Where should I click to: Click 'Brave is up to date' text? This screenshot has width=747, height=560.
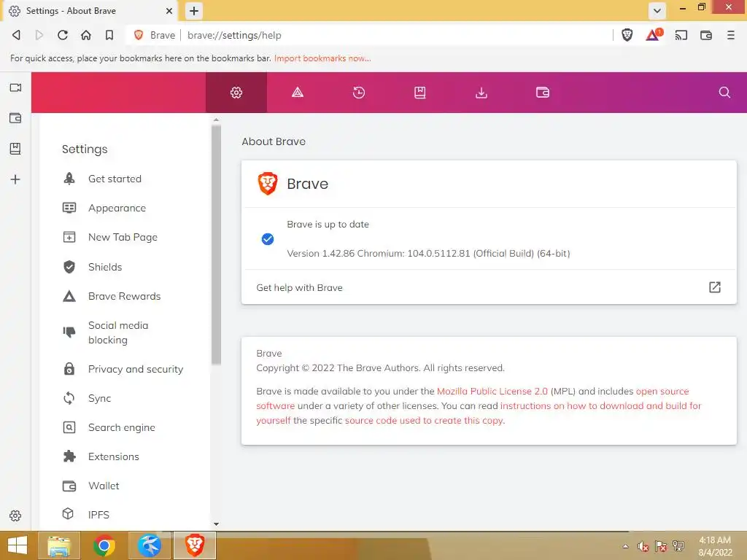pos(328,225)
